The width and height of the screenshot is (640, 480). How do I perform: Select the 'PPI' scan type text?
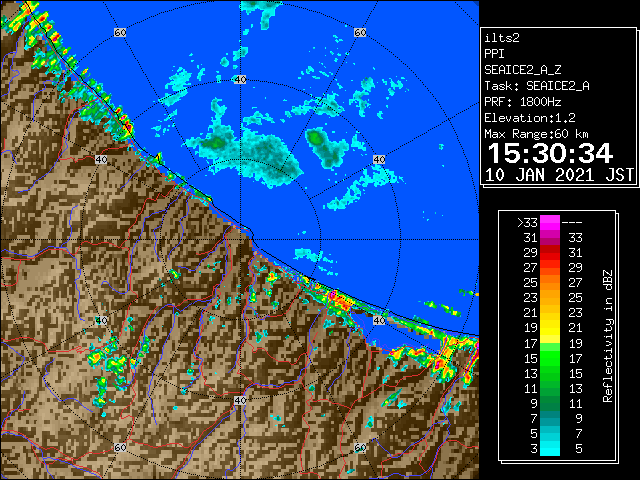[494, 54]
